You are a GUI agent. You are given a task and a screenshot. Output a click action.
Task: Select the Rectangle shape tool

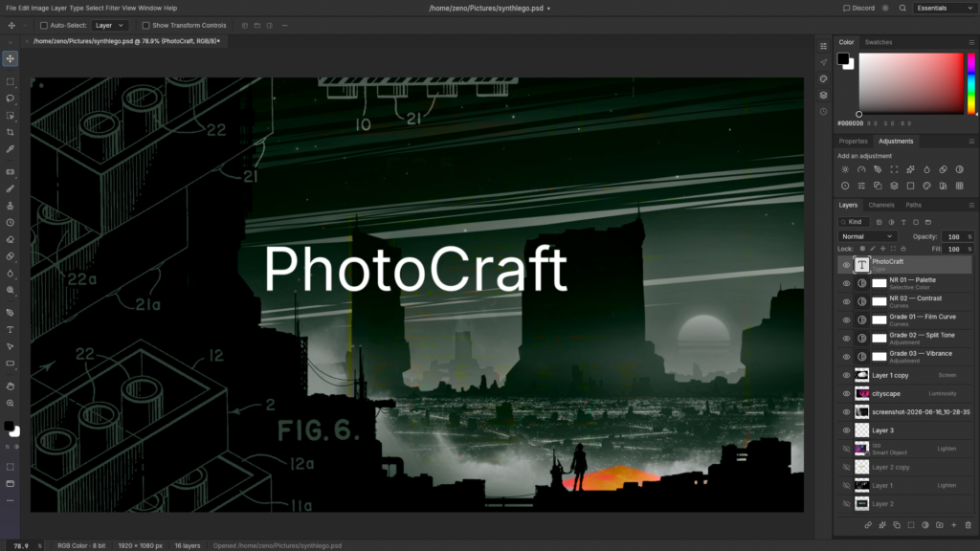[10, 363]
